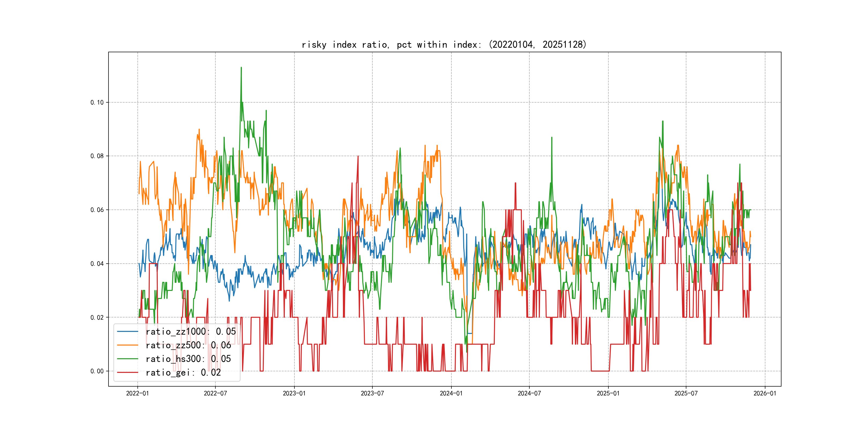The image size is (868, 434).
Task: Select the ratio_hs300: 0.05 legend label
Action: click(x=188, y=359)
